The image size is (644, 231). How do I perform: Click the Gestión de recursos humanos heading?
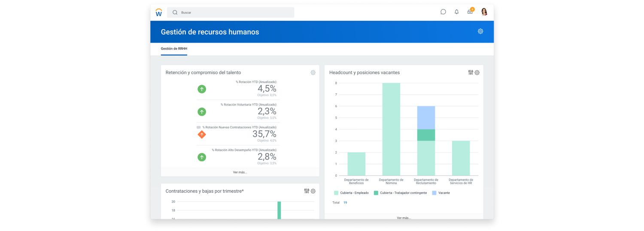pyautogui.click(x=210, y=32)
